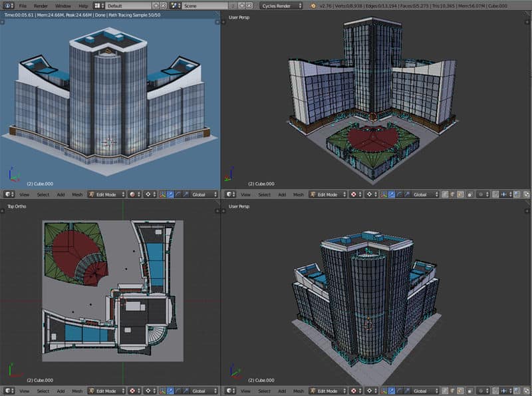This screenshot has height=396, width=532.
Task: Open the Select menu in Top Ortho viewport header
Action: tap(43, 391)
